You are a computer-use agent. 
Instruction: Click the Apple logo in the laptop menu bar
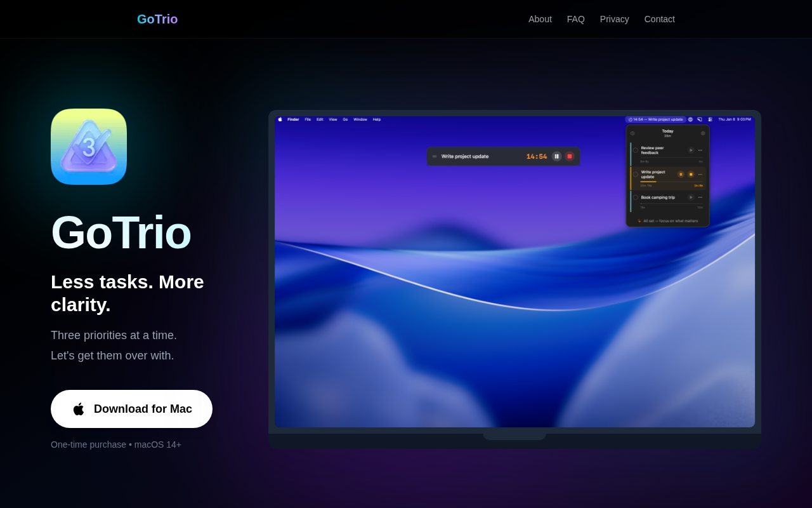pyautogui.click(x=280, y=119)
